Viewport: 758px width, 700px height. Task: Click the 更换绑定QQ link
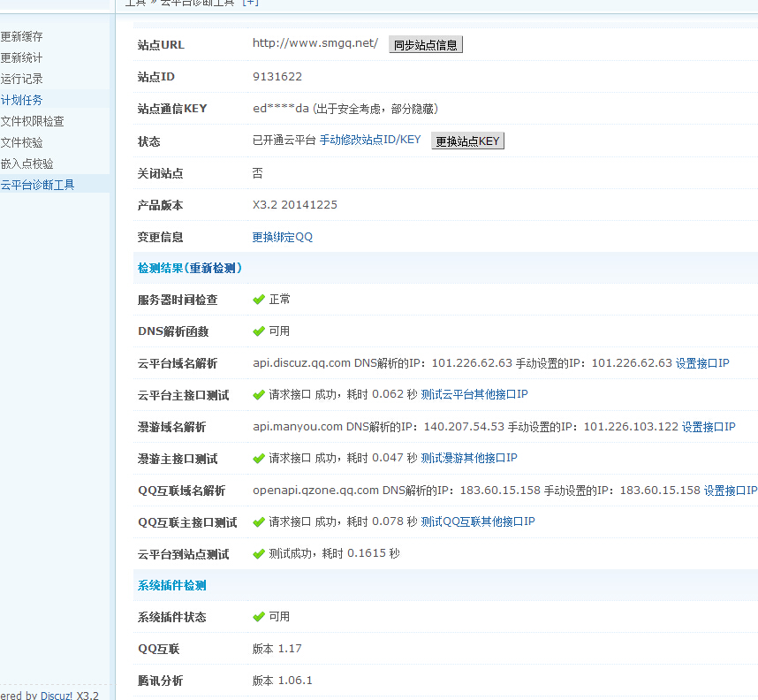[x=283, y=237]
